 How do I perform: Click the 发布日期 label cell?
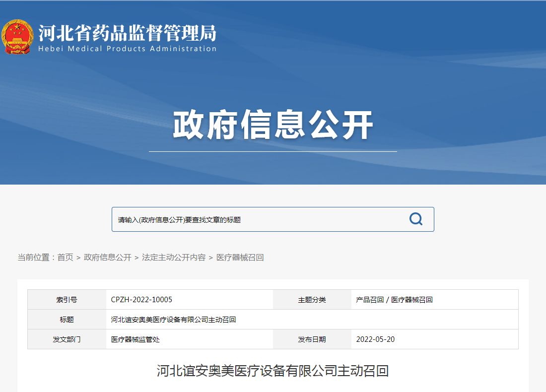coord(312,339)
